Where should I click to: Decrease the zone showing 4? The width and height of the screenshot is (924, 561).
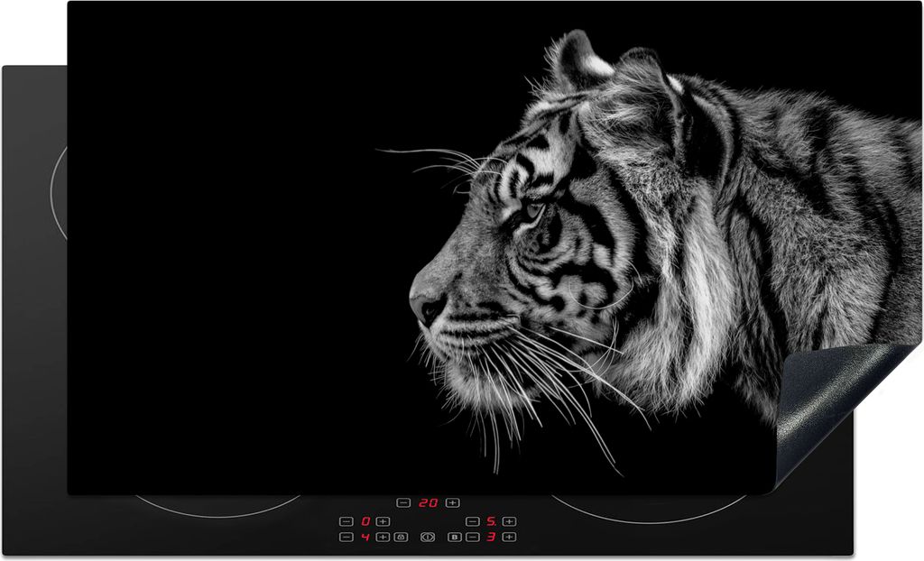pyautogui.click(x=346, y=537)
